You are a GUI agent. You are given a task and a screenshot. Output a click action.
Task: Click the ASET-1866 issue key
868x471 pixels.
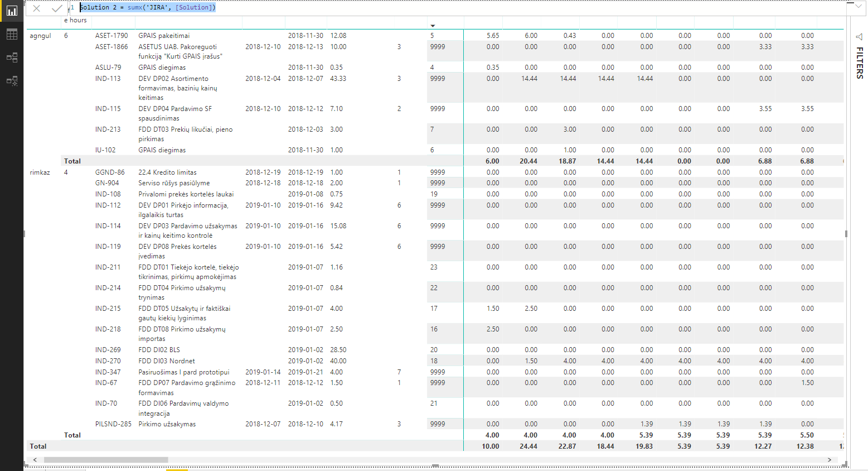coord(111,47)
